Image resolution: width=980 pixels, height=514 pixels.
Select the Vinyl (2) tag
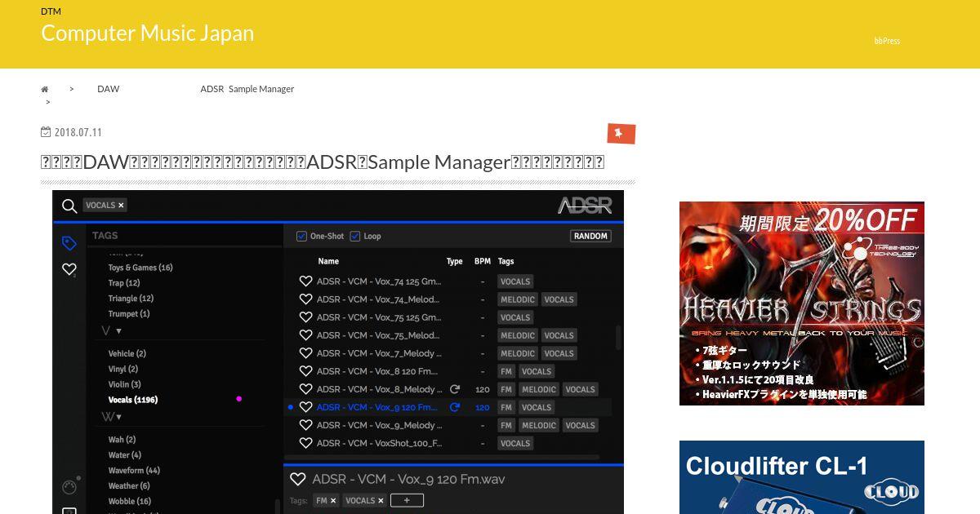pos(122,369)
